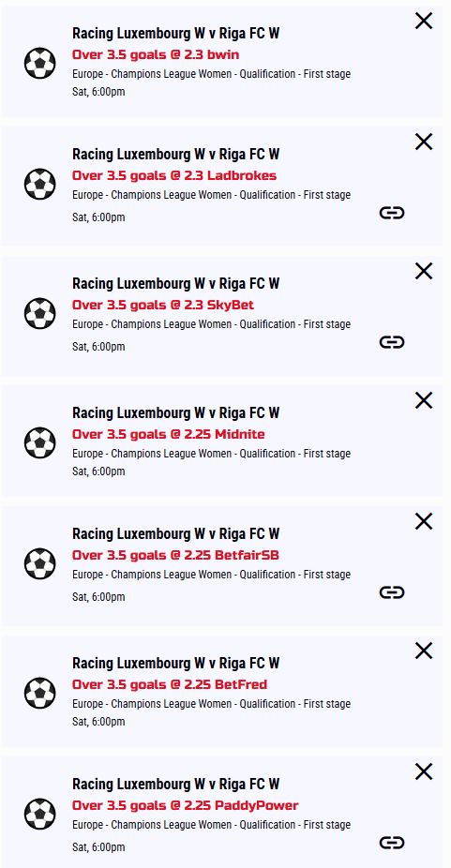The width and height of the screenshot is (451, 868).
Task: Select Over 3.5 goals @ 2.3 bwin text
Action: coord(156,54)
